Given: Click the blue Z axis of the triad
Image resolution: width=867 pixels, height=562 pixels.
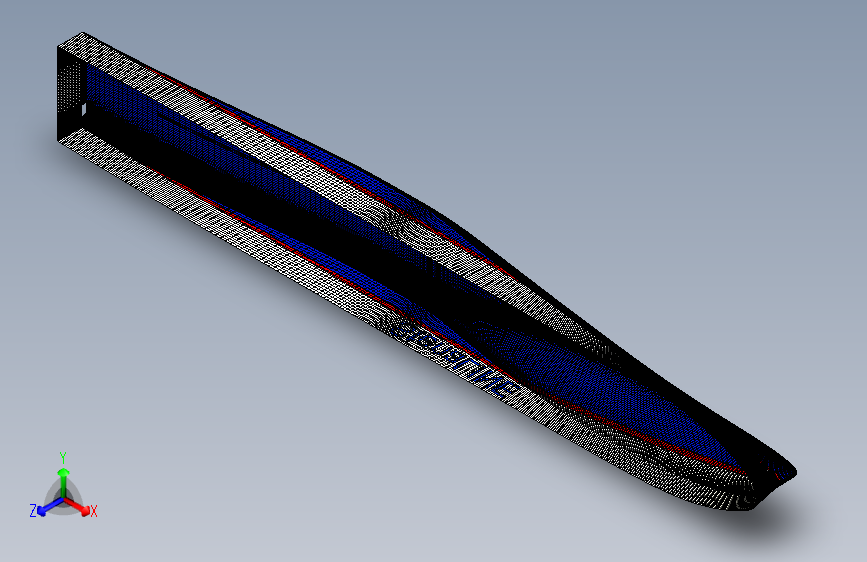Looking at the screenshot, I should (50, 507).
